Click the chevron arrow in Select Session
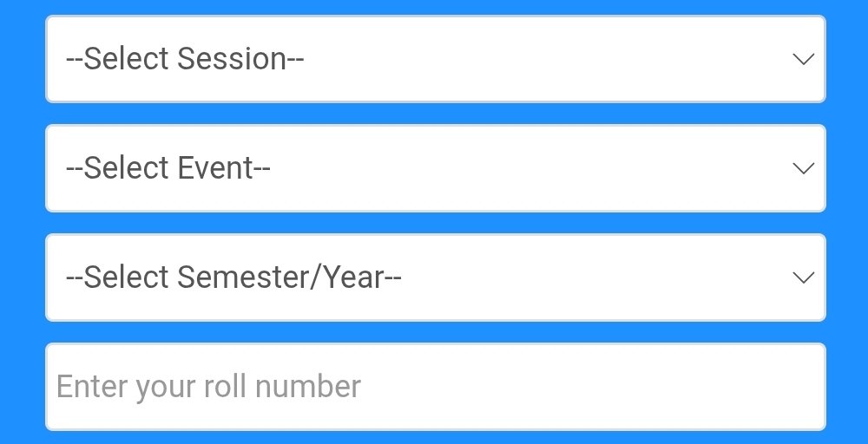This screenshot has width=868, height=444. click(803, 59)
